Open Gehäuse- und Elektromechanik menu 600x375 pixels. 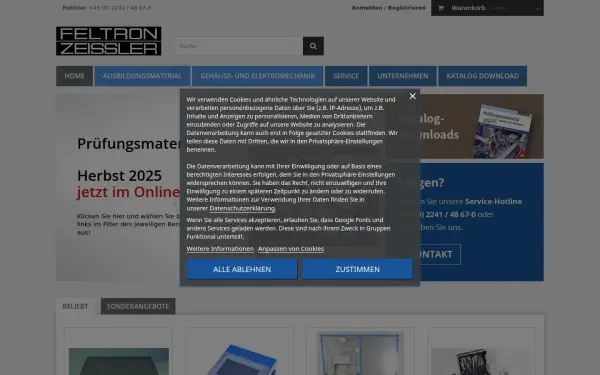coord(258,76)
